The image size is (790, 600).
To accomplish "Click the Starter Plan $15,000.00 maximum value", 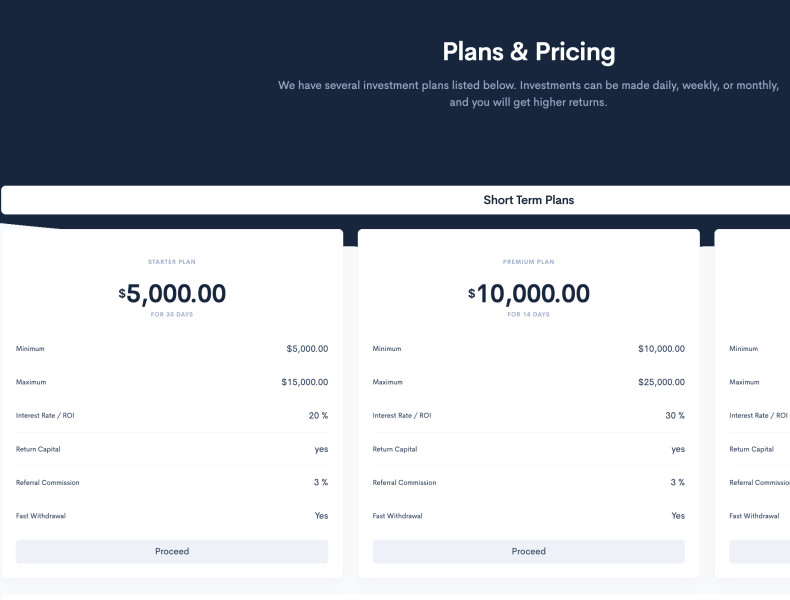I will click(x=304, y=382).
